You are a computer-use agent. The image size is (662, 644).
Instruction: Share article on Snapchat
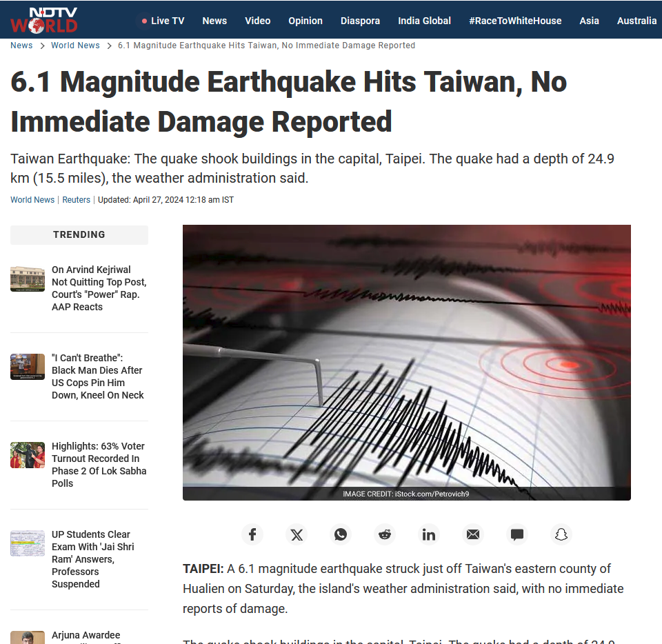point(561,534)
